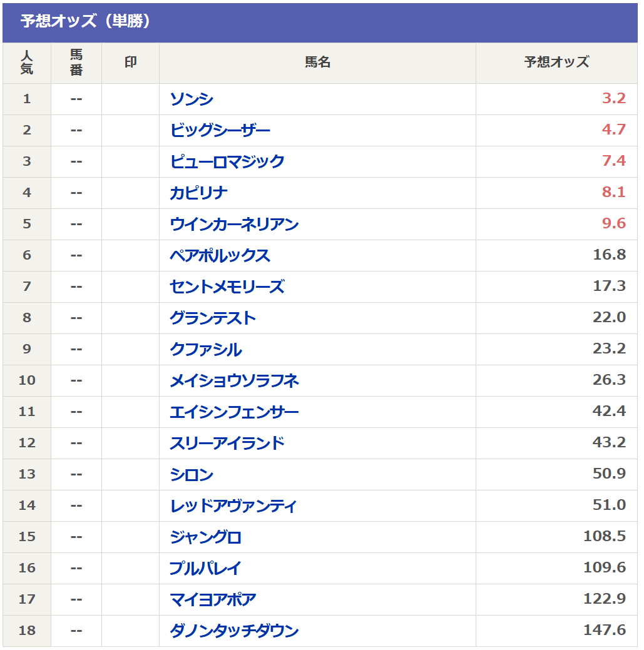644x650 pixels.
Task: Click popularity rank 18 cell
Action: pyautogui.click(x=26, y=631)
